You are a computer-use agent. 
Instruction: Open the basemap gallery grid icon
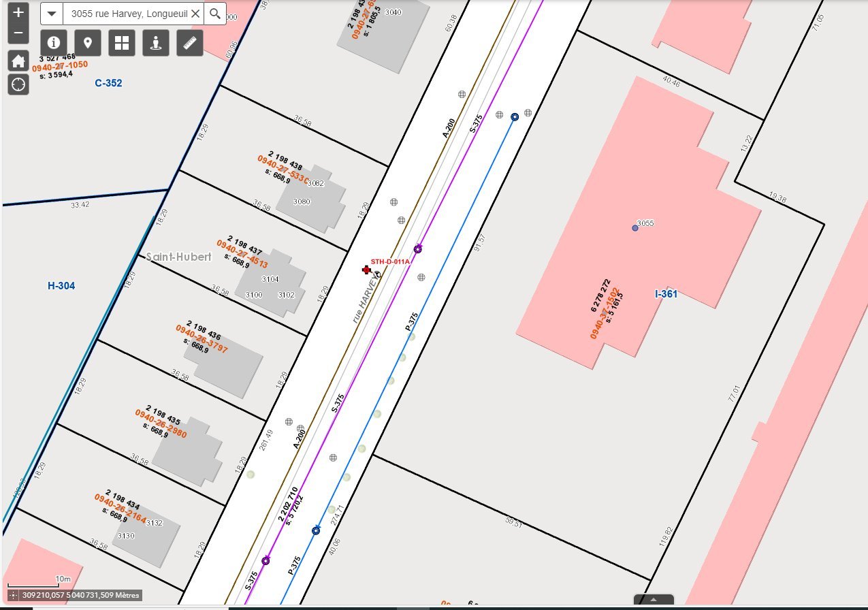pos(122,43)
